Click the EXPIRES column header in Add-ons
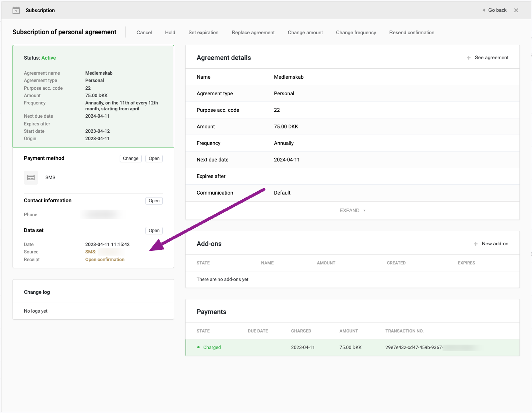 click(466, 263)
